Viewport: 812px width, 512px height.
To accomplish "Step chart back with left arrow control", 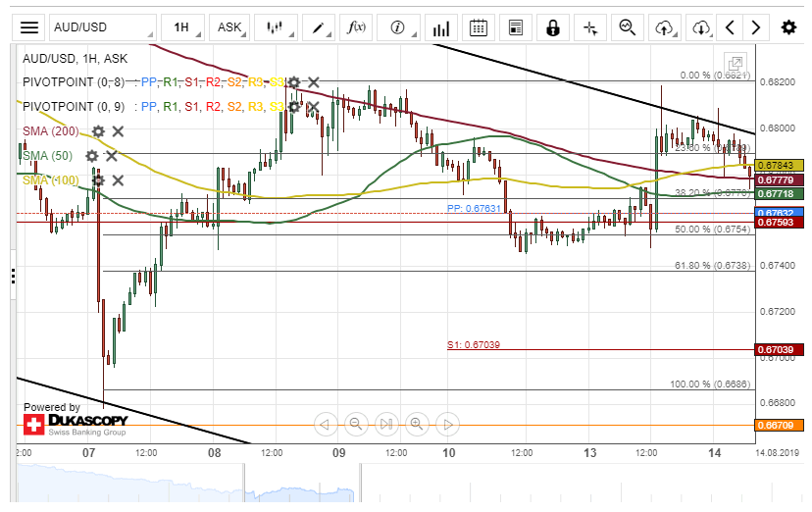I will click(x=326, y=425).
